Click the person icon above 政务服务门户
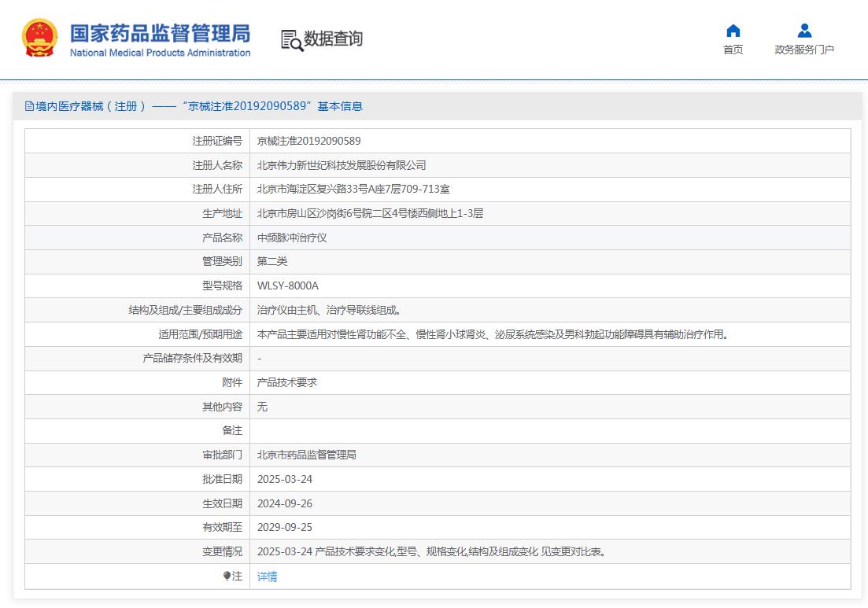The height and width of the screenshot is (608, 868). pos(804,29)
